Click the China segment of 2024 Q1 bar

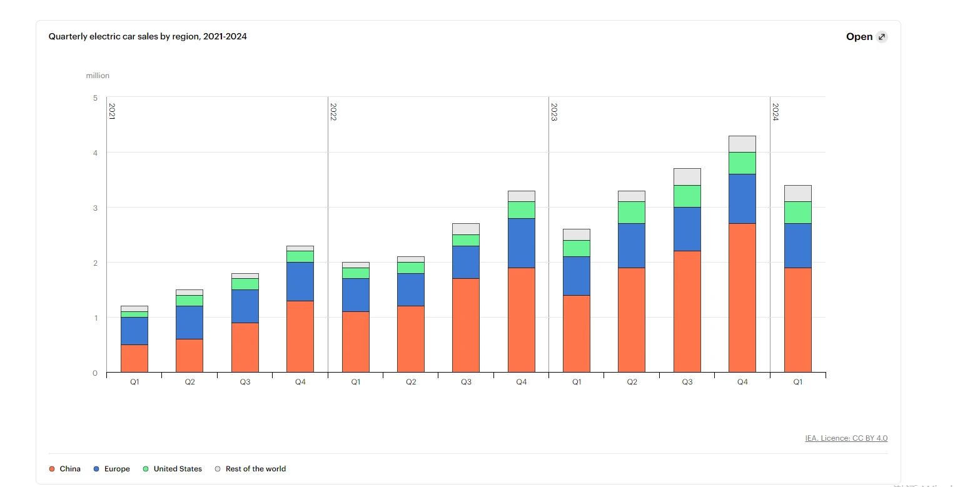798,320
